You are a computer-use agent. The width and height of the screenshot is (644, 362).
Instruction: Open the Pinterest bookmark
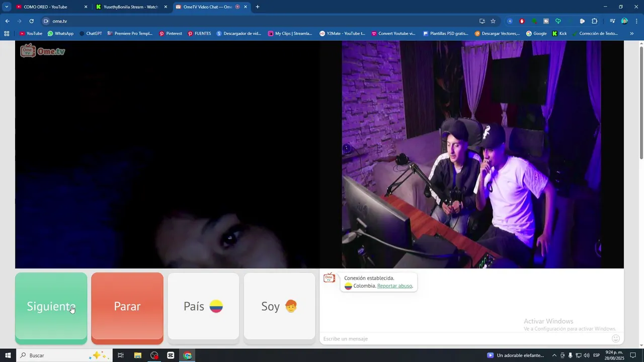tap(171, 34)
